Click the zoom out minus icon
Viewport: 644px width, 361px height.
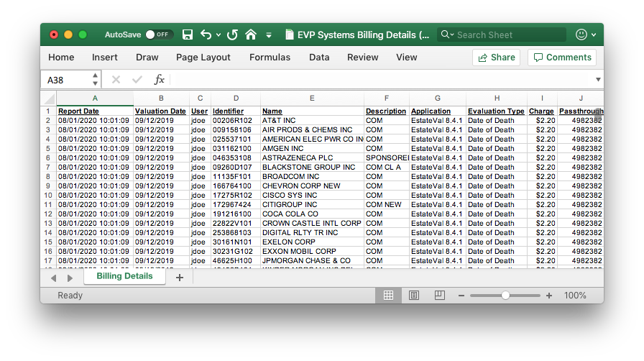[461, 296]
